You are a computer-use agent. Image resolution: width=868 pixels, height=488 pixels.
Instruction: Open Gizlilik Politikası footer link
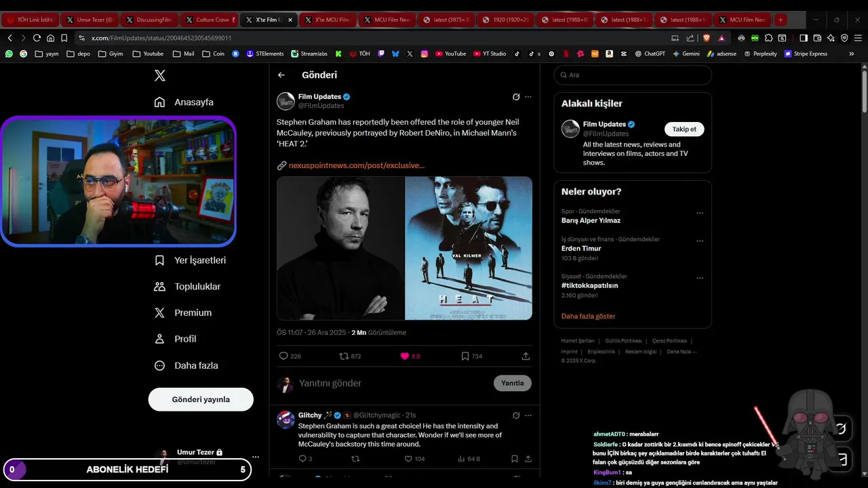pos(623,341)
